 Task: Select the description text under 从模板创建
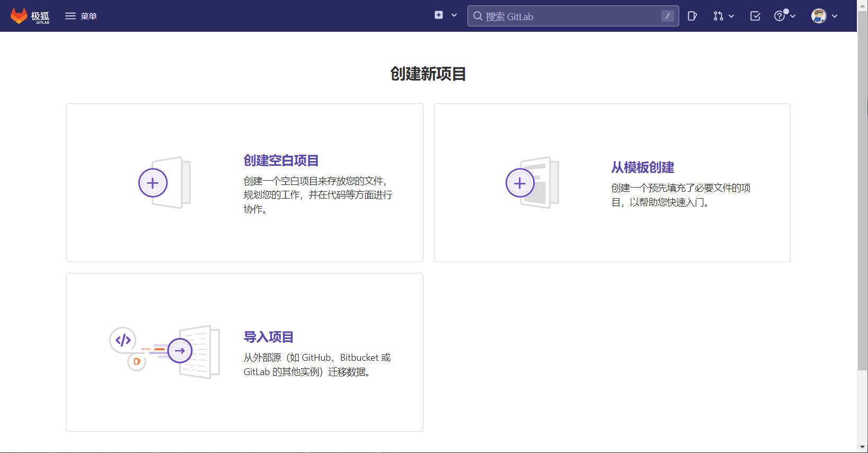click(681, 195)
